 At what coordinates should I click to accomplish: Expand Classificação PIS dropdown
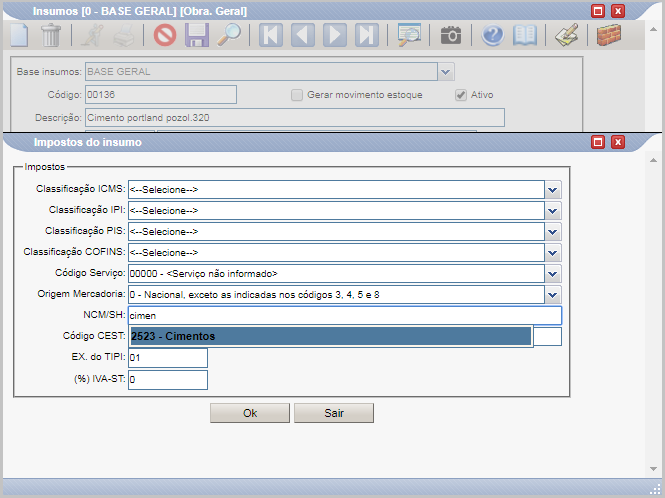click(553, 232)
